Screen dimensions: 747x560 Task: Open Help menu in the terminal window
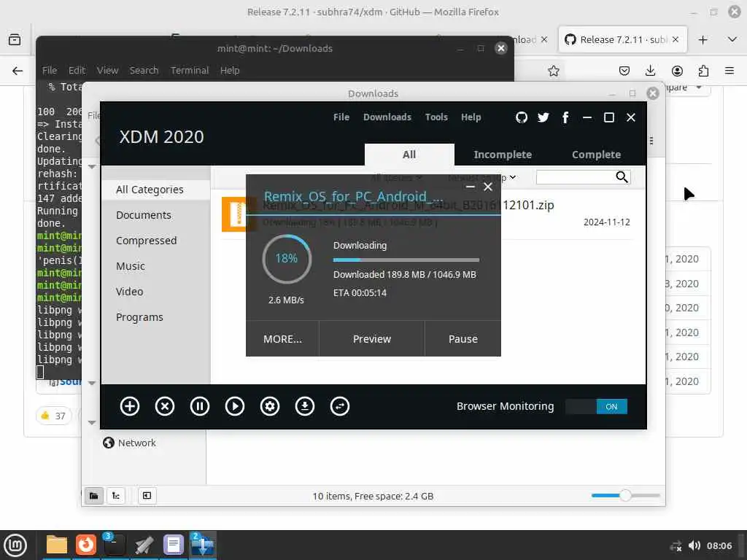pyautogui.click(x=230, y=71)
